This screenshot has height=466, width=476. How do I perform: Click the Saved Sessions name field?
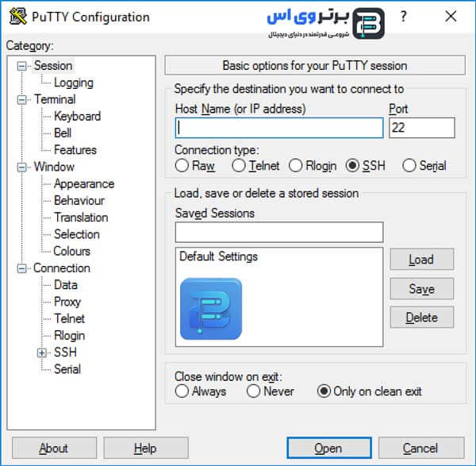(x=279, y=233)
